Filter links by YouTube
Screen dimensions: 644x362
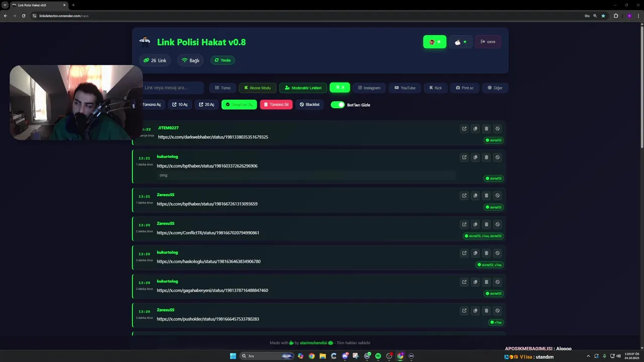pyautogui.click(x=405, y=87)
